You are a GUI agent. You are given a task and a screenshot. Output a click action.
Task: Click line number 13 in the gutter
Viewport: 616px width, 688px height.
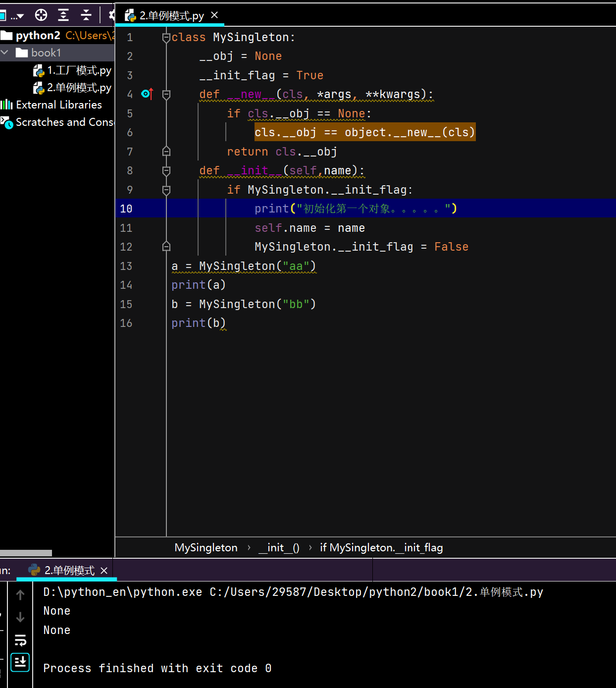[126, 266]
